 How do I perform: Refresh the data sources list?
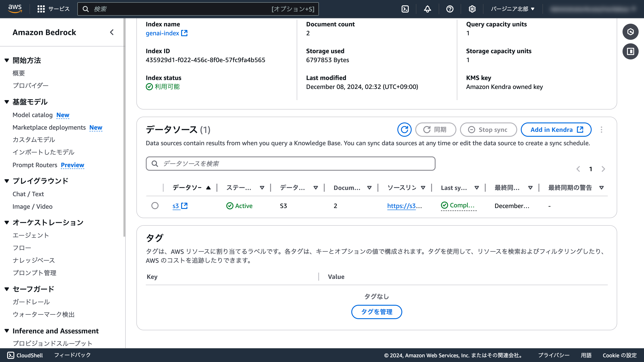[x=404, y=130]
